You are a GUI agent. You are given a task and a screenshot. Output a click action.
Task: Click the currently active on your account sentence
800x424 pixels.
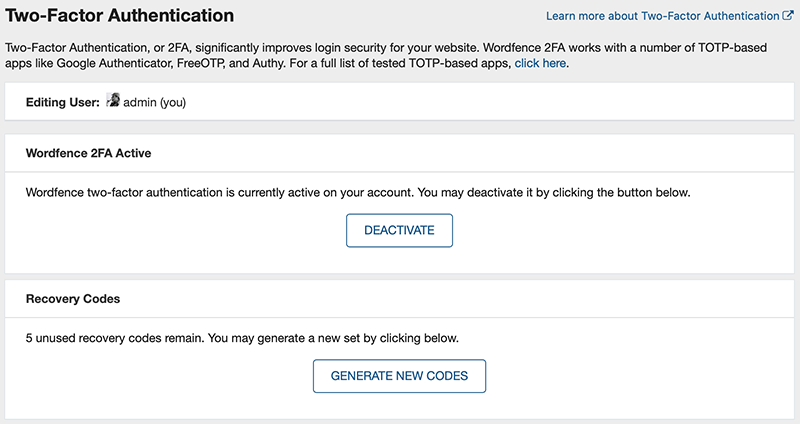click(x=219, y=193)
